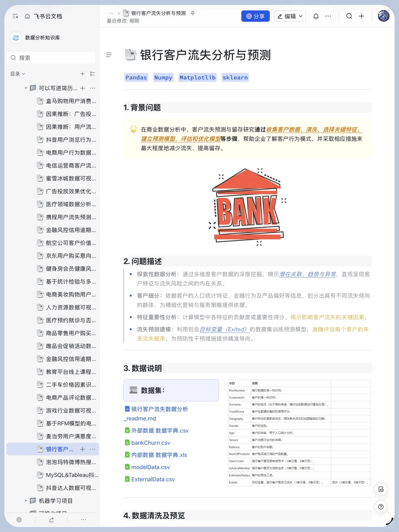399x532 pixels.
Task: Open document more options ellipsis in header
Action: (x=328, y=16)
